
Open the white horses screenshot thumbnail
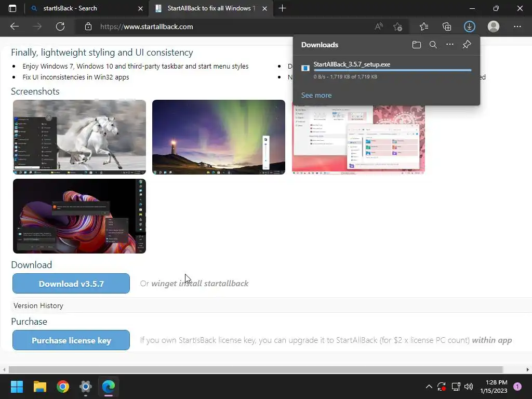(79, 137)
